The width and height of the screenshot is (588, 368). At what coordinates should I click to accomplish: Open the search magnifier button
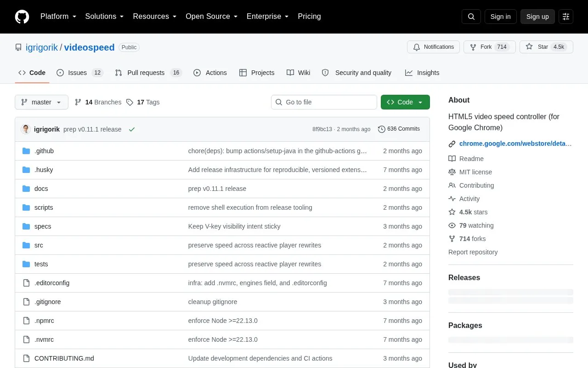coord(471,17)
